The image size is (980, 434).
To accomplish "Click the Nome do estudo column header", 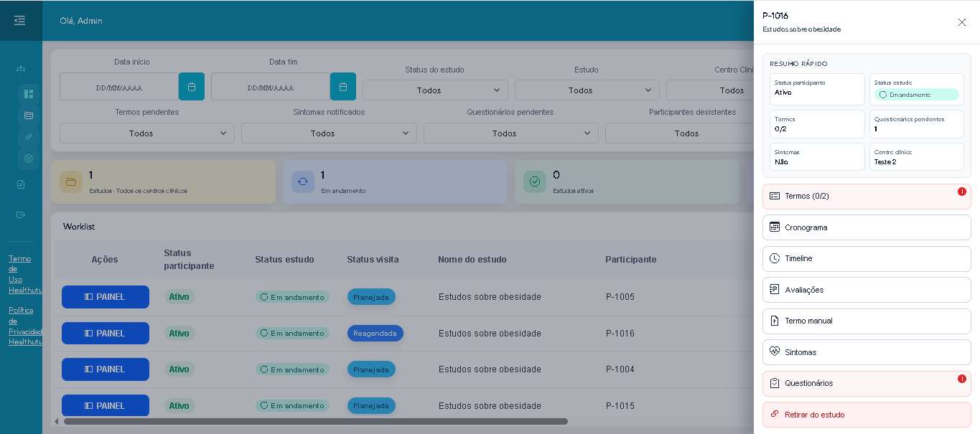I will [x=472, y=260].
